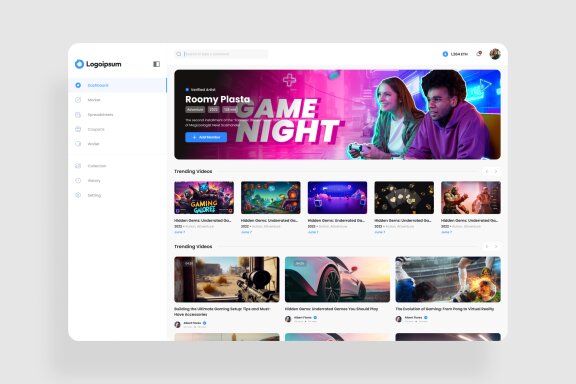Click the Adventure tag on the banner
Viewport: 576px width, 384px height.
tap(195, 110)
